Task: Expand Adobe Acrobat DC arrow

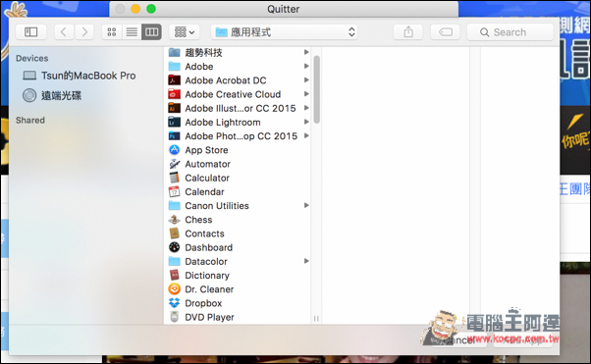Action: 306,79
